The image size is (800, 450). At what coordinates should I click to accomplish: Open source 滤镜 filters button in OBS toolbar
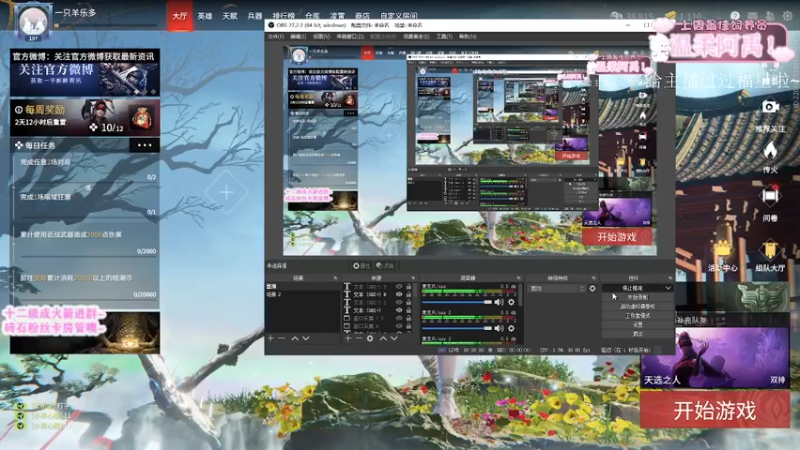click(385, 266)
